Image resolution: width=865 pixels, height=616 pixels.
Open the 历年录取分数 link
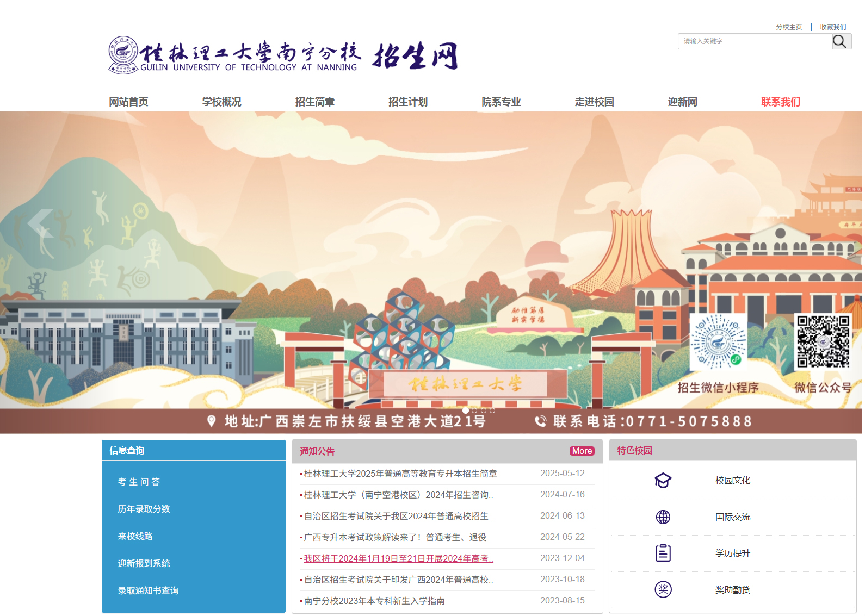click(x=144, y=509)
